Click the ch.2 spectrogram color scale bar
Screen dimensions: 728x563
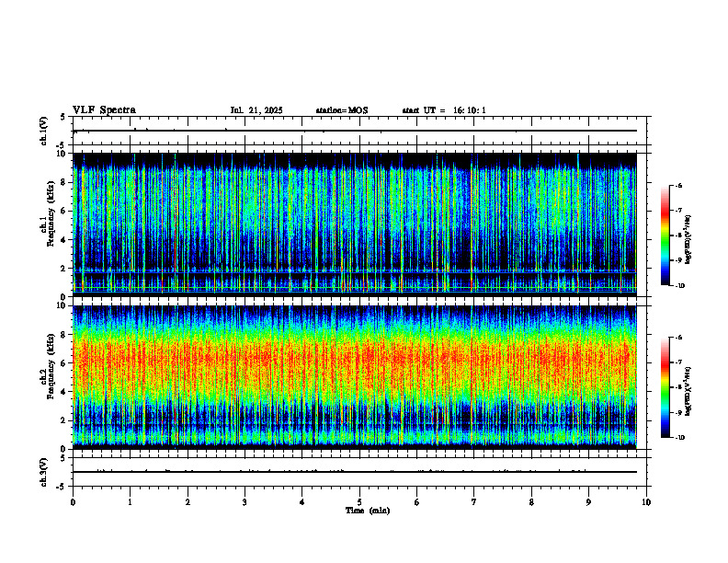(x=665, y=387)
